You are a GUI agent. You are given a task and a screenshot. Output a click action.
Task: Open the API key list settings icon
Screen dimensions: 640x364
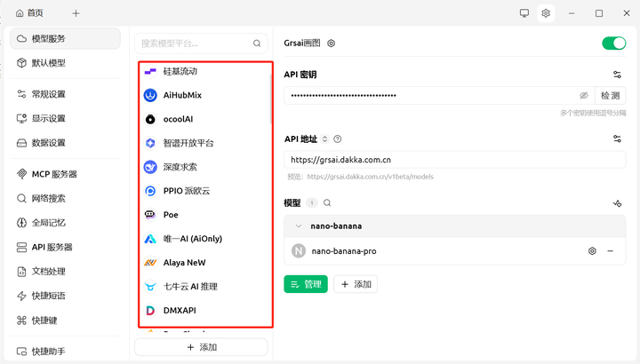click(x=617, y=75)
